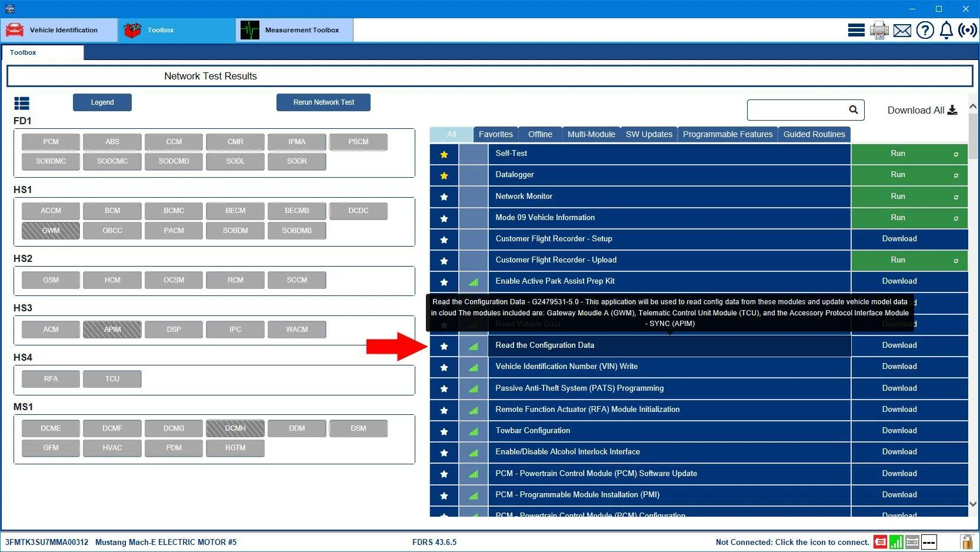Click the search magnifier icon
The width and height of the screenshot is (980, 552).
pyautogui.click(x=854, y=109)
